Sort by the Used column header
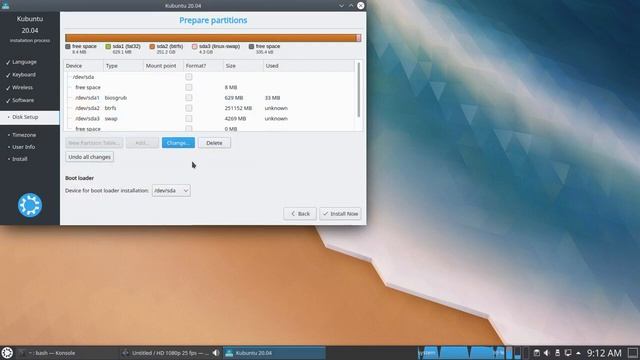This screenshot has height=360, width=640. 309,66
